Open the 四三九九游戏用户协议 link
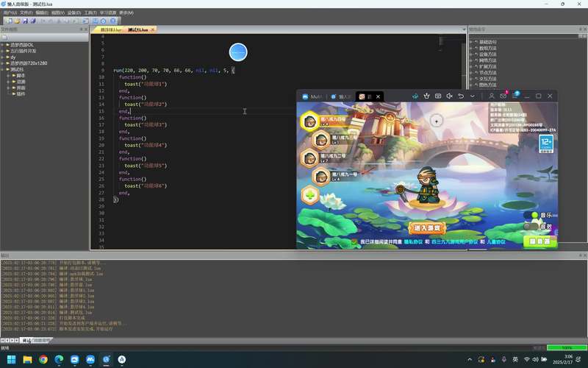This screenshot has height=368, width=588. (455, 242)
